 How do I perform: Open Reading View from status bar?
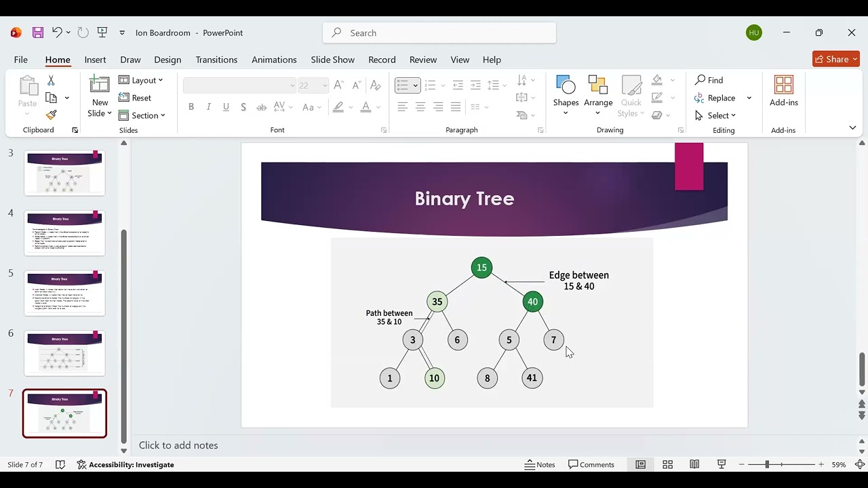[694, 464]
